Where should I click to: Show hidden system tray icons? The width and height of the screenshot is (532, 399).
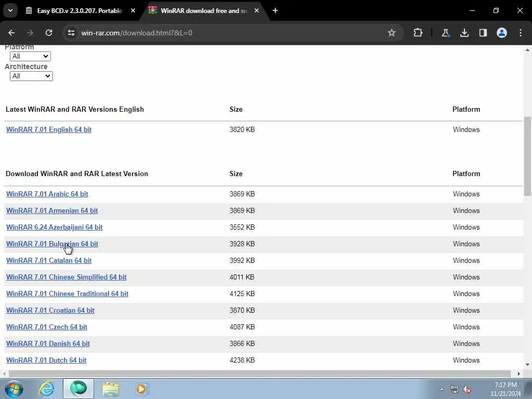tap(442, 390)
